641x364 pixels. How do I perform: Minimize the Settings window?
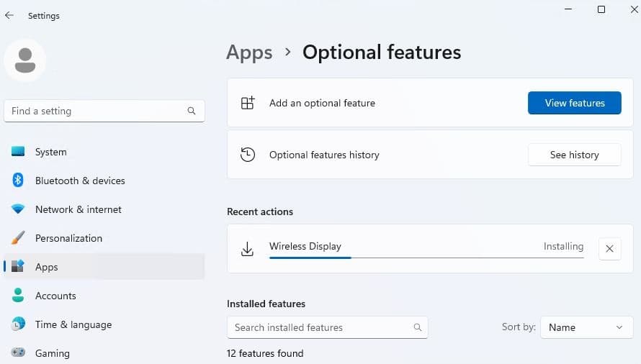click(x=568, y=9)
